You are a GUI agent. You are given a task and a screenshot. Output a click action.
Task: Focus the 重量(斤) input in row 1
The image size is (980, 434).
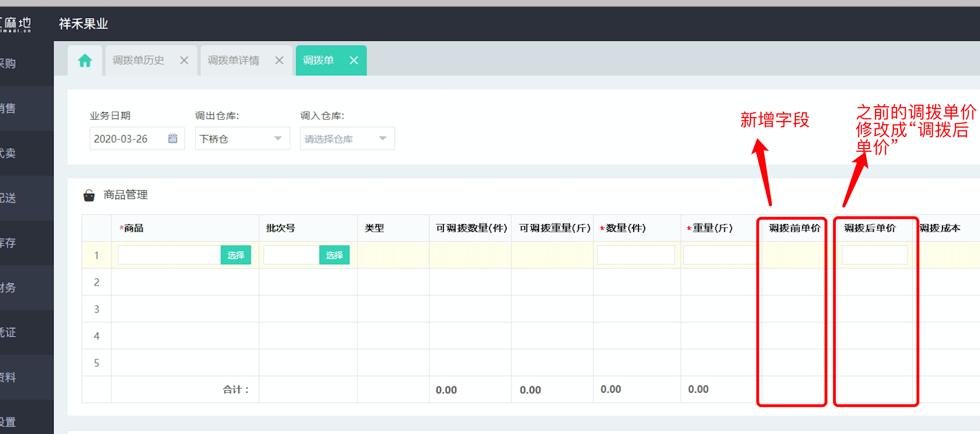coord(720,255)
